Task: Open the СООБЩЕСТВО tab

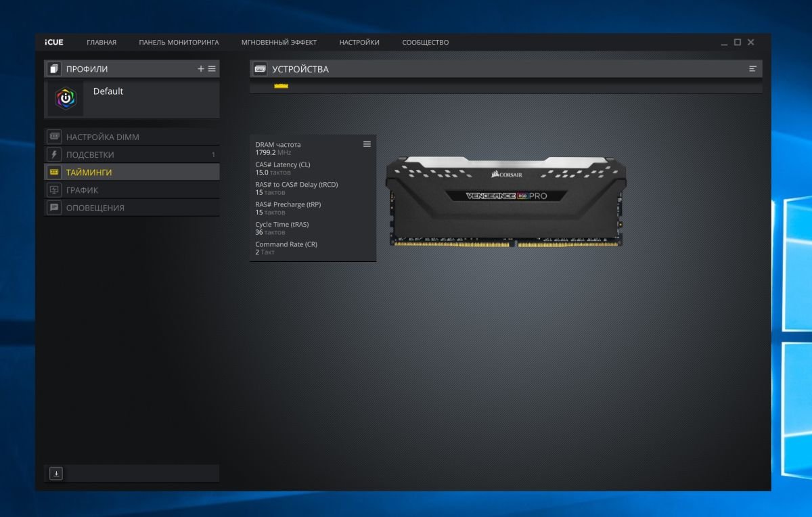Action: point(426,43)
